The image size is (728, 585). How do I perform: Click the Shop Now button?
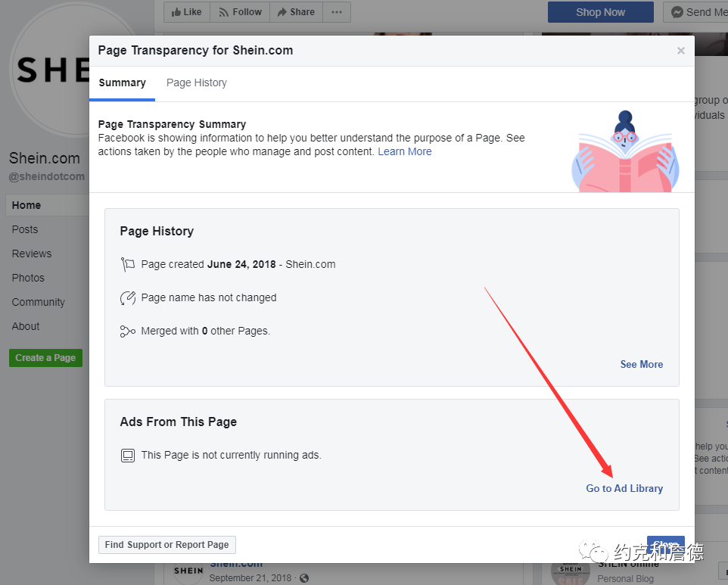(x=600, y=12)
